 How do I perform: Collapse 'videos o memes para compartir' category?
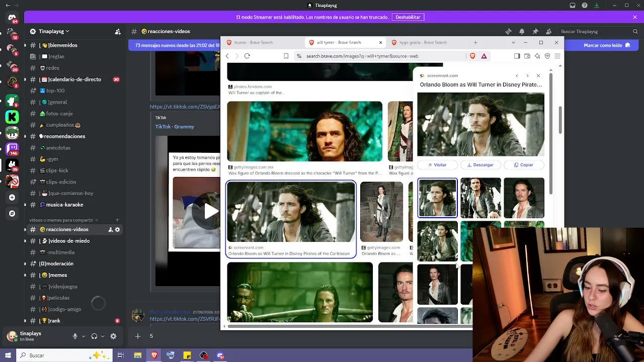click(x=63, y=220)
